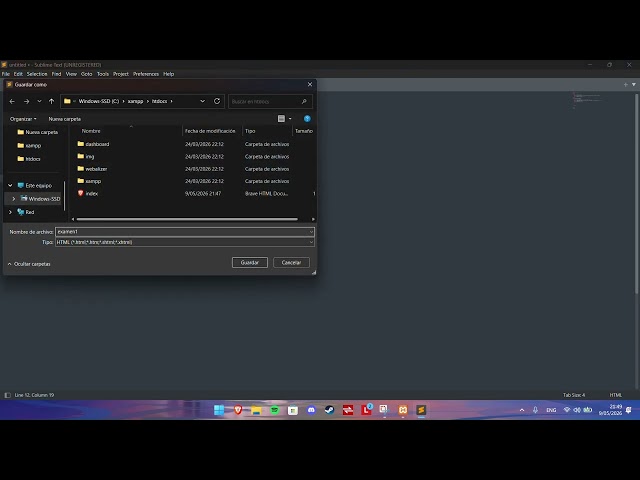
Task: Open the Preferences menu
Action: pos(146,74)
